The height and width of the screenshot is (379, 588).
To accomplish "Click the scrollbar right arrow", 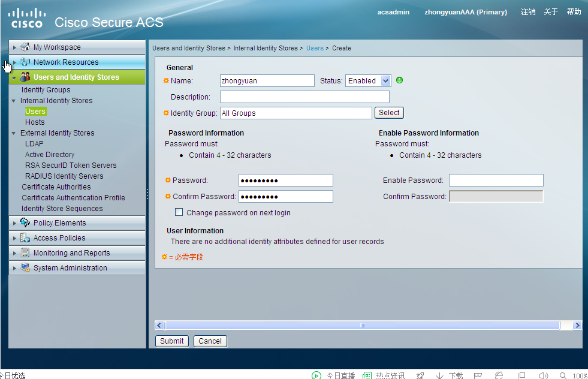I will click(x=577, y=326).
